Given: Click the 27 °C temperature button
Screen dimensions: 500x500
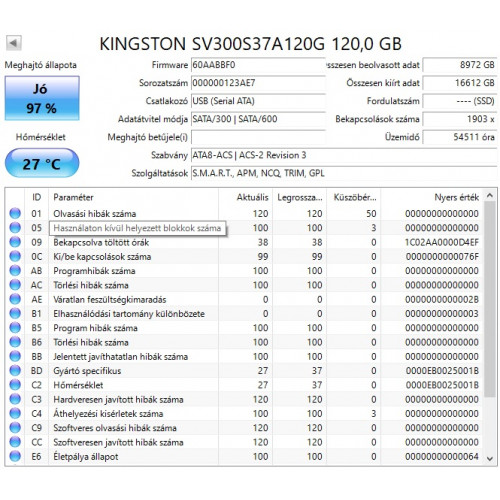Looking at the screenshot, I should pos(42,163).
